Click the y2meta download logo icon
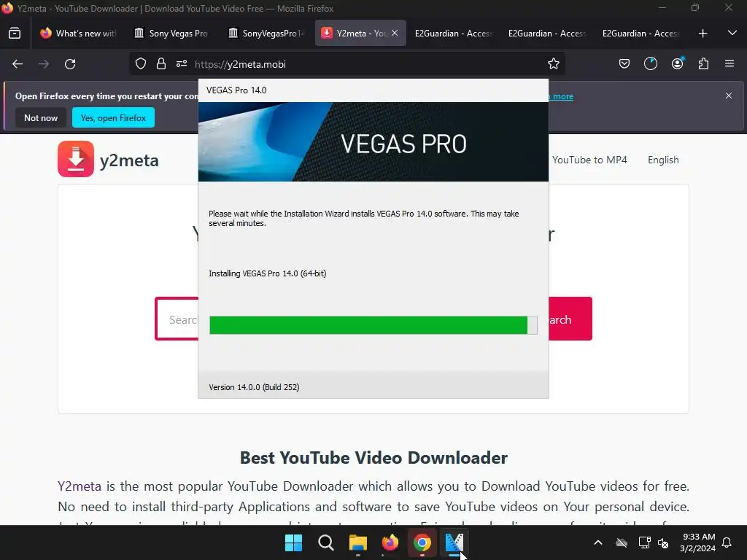This screenshot has height=560, width=747. [x=76, y=159]
